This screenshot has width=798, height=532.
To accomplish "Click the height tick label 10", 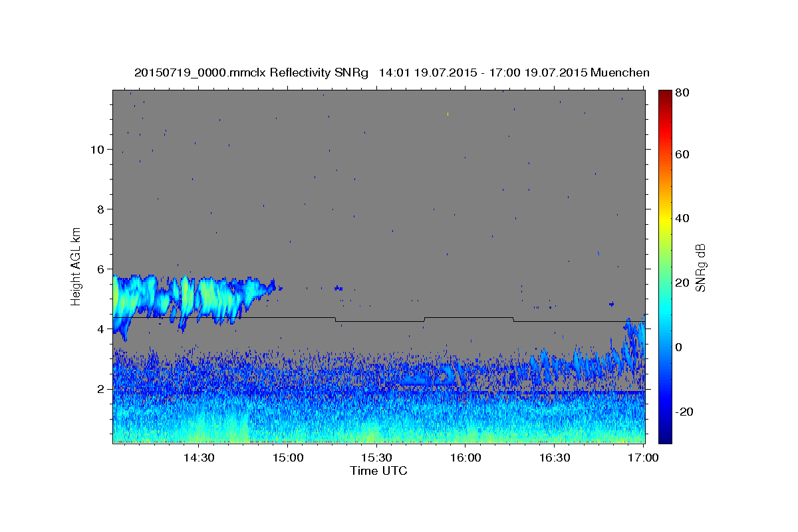I will coord(96,150).
